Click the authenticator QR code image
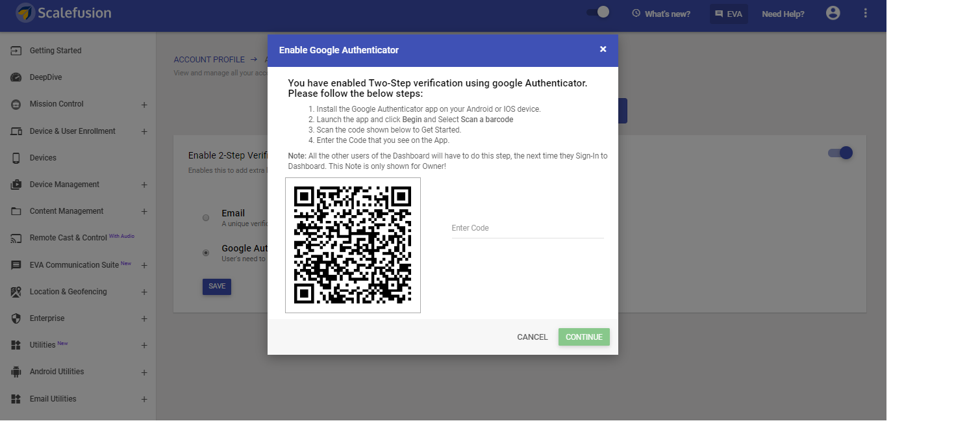This screenshot has height=423, width=980. coord(353,245)
